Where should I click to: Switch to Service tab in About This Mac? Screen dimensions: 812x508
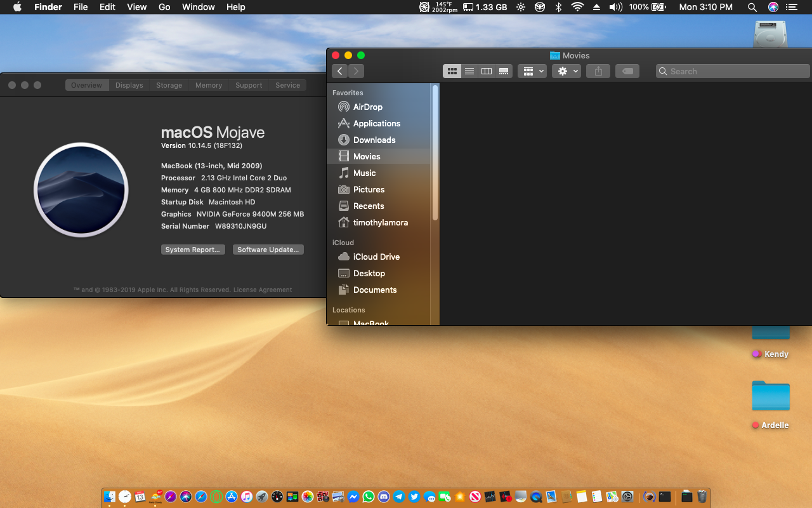pyautogui.click(x=287, y=85)
